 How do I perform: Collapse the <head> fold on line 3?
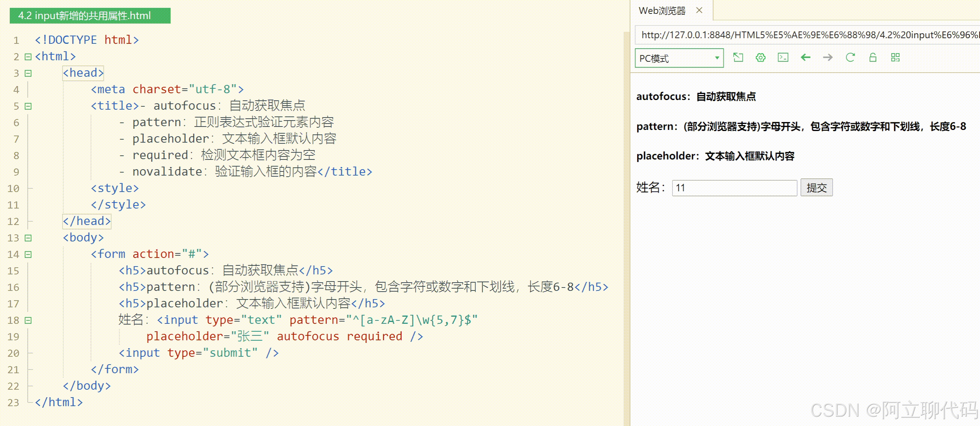pos(28,73)
